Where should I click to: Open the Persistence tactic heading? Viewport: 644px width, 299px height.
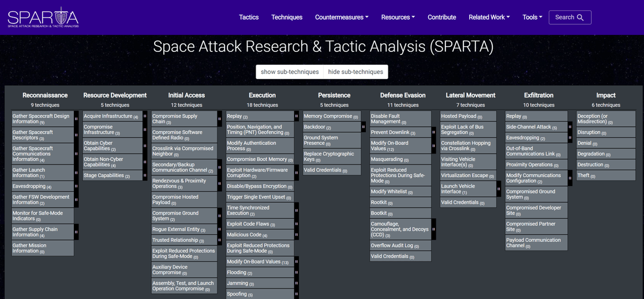click(334, 95)
